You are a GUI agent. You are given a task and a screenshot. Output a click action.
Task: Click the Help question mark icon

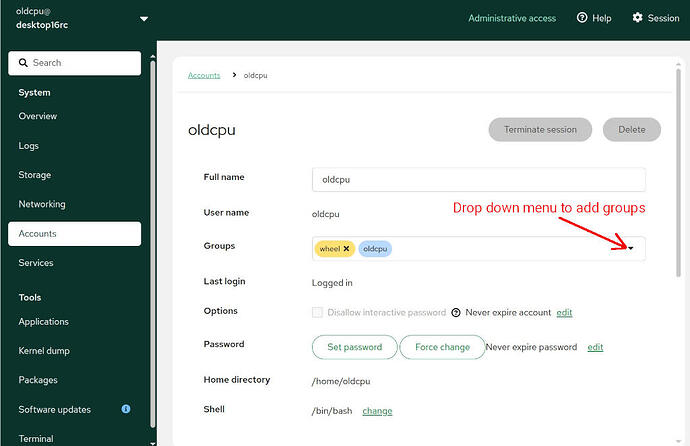click(582, 18)
